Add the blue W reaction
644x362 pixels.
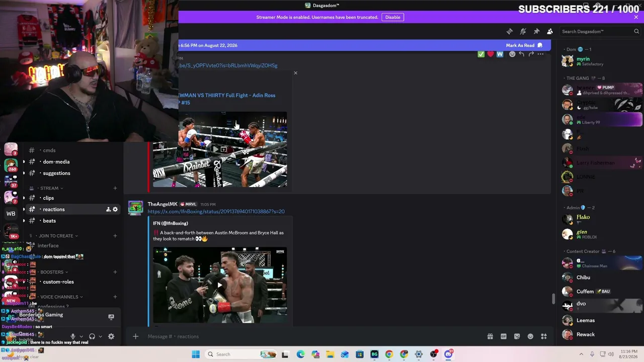[500, 54]
